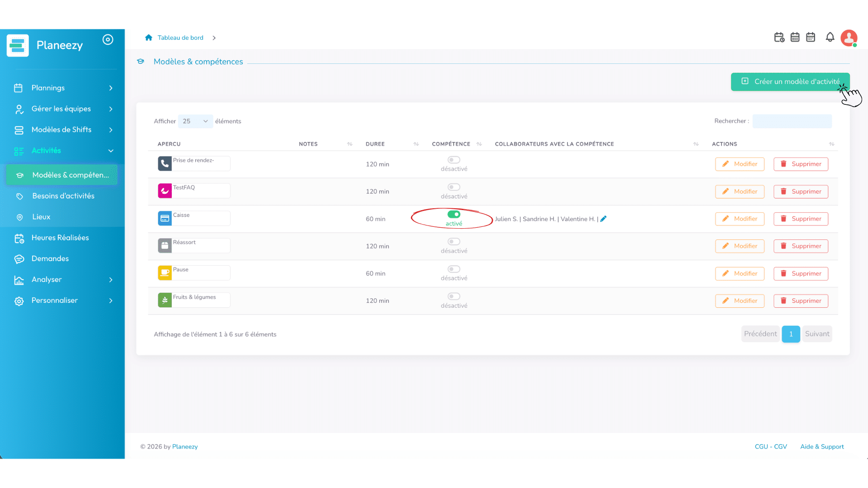868x488 pixels.
Task: Enable the competence toggle for Prise de rendez-vous
Action: coord(454,160)
